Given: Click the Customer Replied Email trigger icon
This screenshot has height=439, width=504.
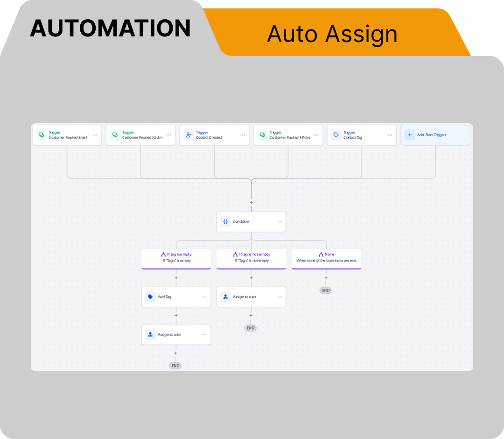Looking at the screenshot, I should pyautogui.click(x=41, y=135).
